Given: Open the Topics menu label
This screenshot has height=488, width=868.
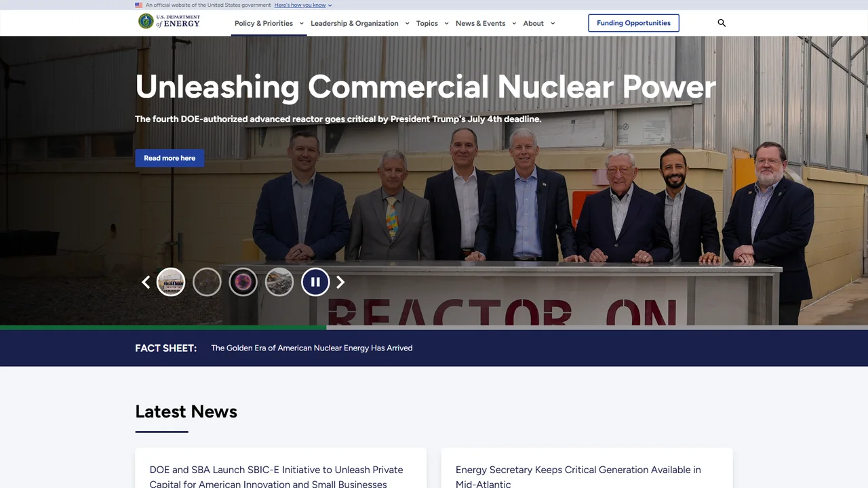Looking at the screenshot, I should (427, 23).
